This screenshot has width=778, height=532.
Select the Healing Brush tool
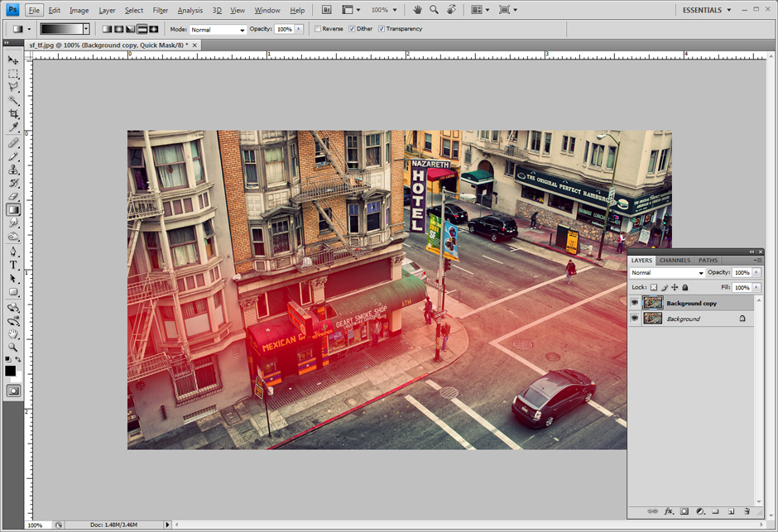coord(13,143)
